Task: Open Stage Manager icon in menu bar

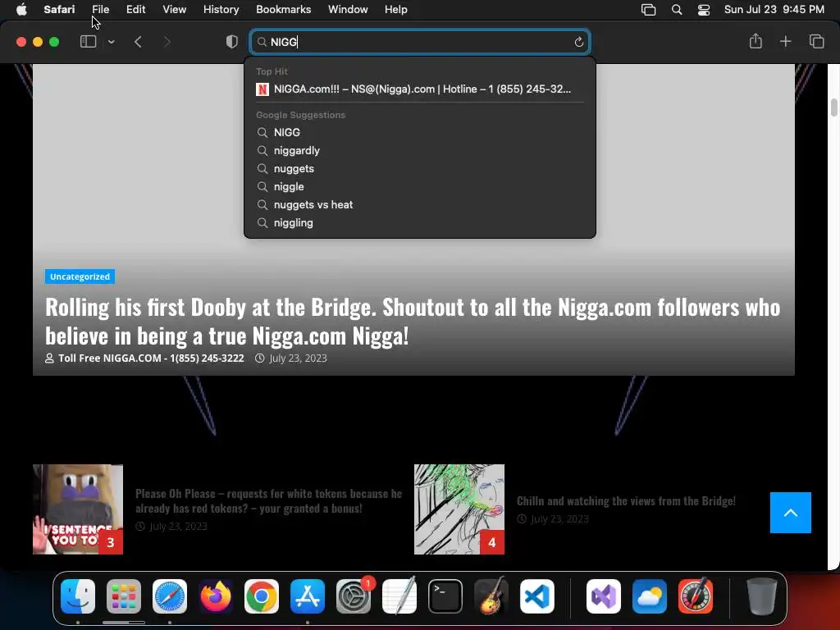Action: (x=648, y=10)
